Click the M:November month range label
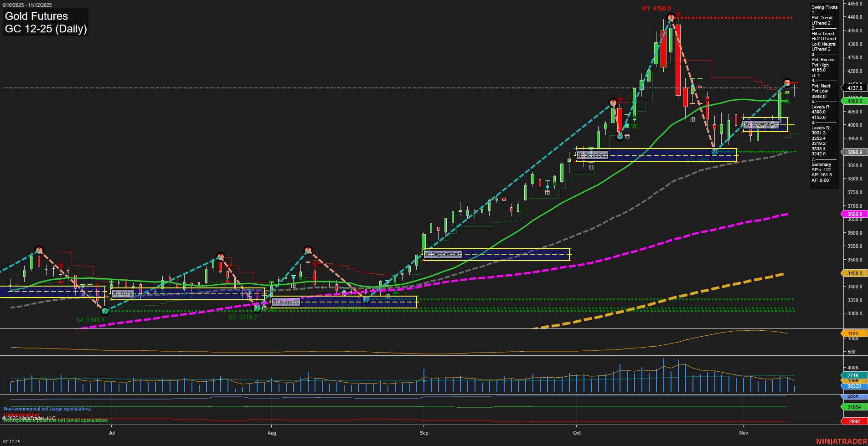Screen dimensions: 868x446 (760, 124)
